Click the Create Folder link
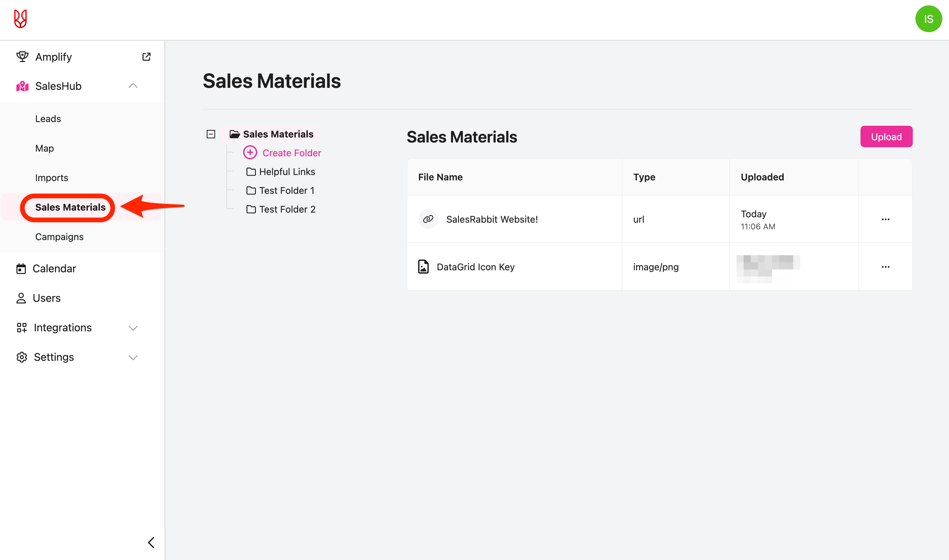 tap(291, 153)
